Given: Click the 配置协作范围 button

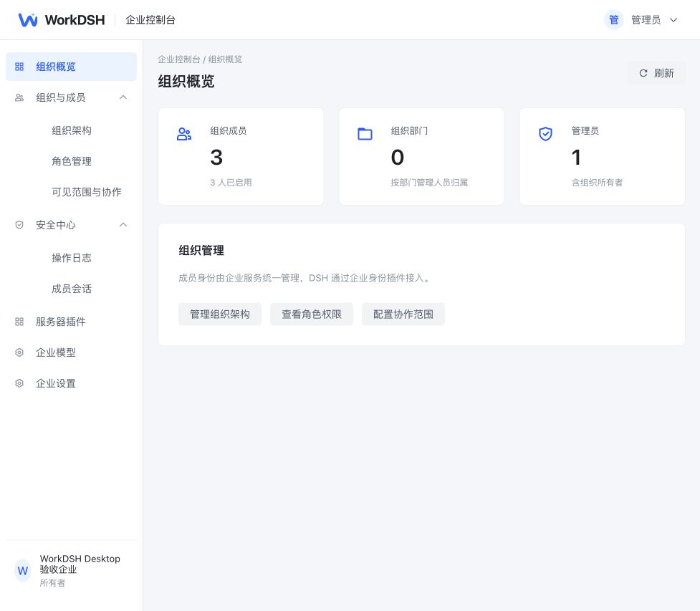Looking at the screenshot, I should point(403,314).
